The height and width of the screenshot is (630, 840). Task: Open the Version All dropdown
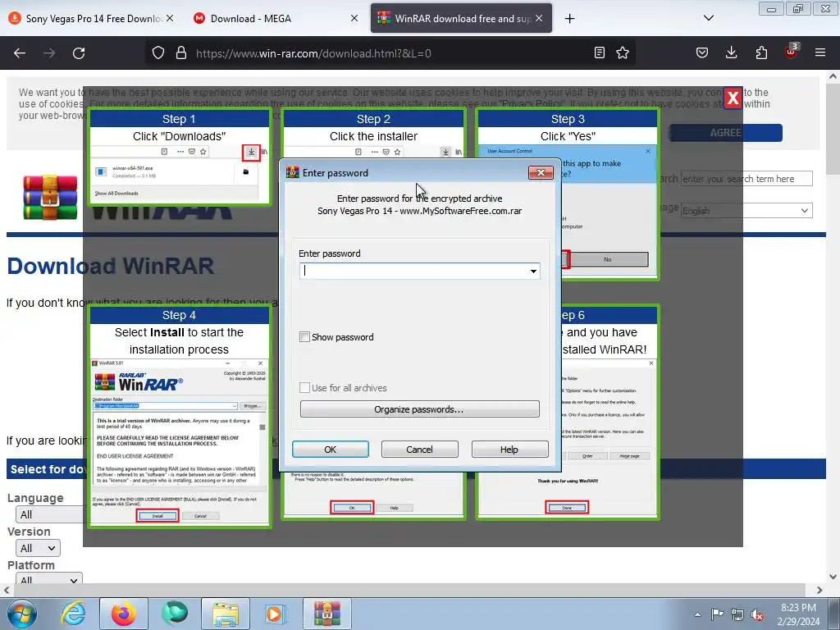38,548
